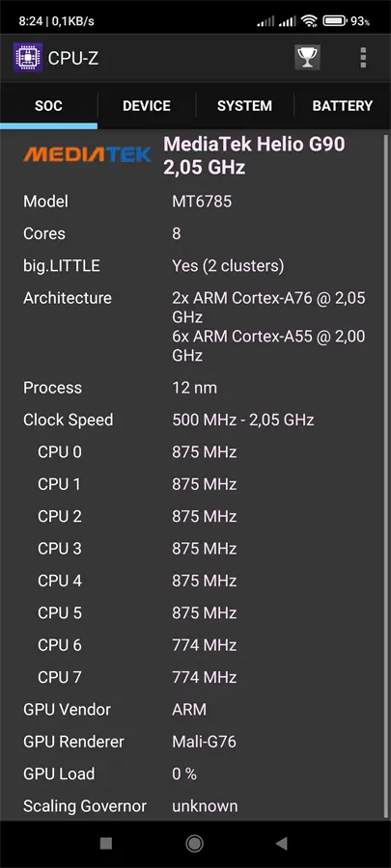Viewport: 391px width, 868px height.
Task: Switch to the SYSTEM tab
Action: pyautogui.click(x=244, y=106)
